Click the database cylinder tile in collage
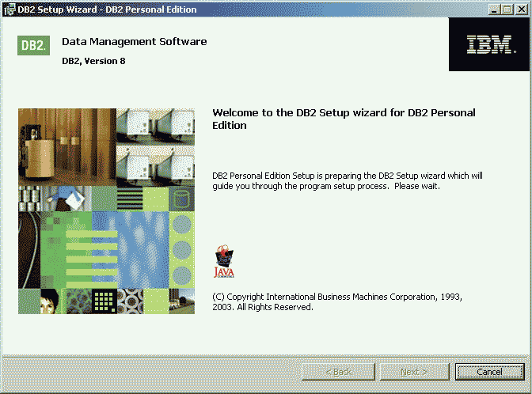This screenshot has height=394, width=532. coord(180,198)
